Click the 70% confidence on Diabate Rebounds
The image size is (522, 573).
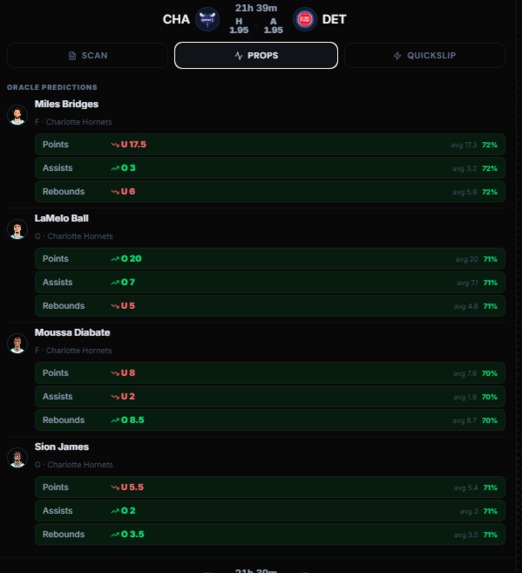[489, 421]
